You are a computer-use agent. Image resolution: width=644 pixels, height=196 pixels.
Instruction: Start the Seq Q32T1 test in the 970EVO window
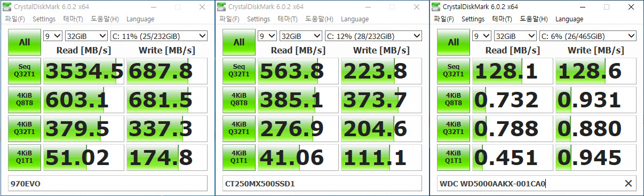tap(25, 70)
